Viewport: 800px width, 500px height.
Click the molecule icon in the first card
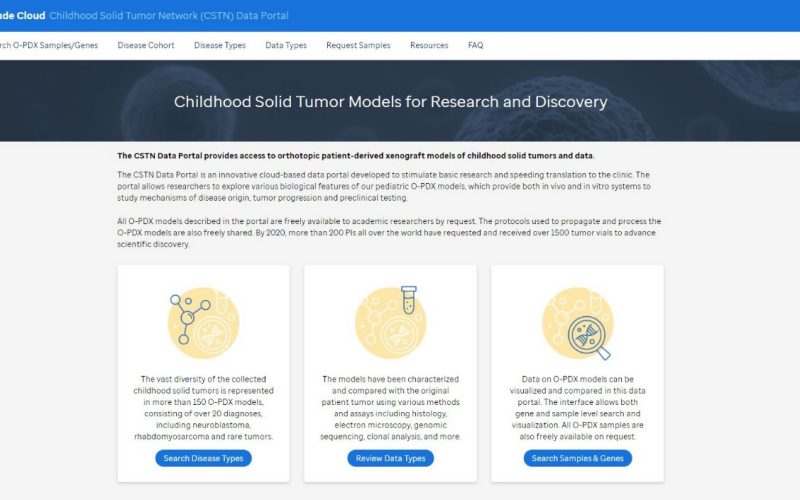click(203, 323)
